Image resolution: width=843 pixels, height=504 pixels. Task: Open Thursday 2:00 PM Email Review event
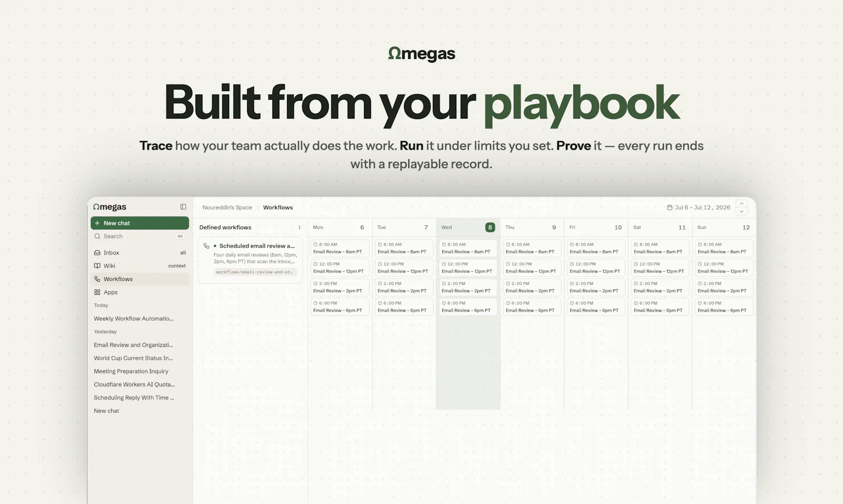(532, 287)
